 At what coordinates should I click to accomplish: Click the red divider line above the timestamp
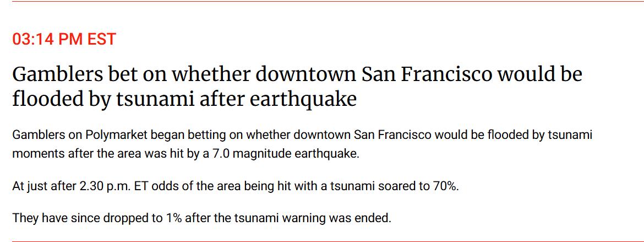click(322, 1)
